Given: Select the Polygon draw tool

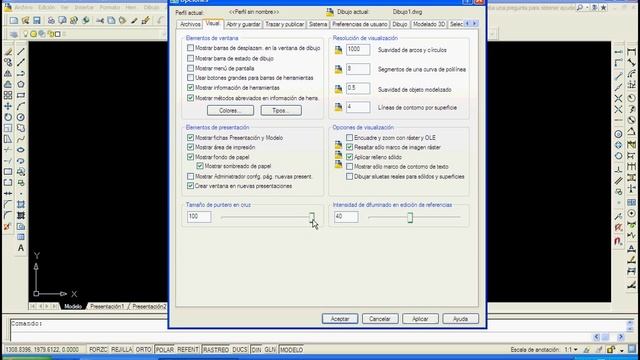Looking at the screenshot, I should tap(21, 84).
